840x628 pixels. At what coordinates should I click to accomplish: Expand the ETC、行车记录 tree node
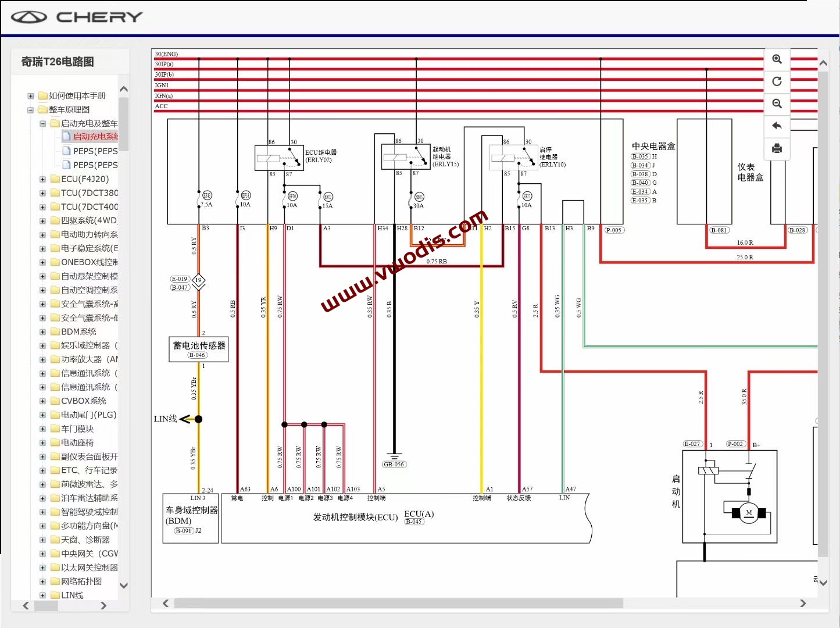[x=42, y=471]
